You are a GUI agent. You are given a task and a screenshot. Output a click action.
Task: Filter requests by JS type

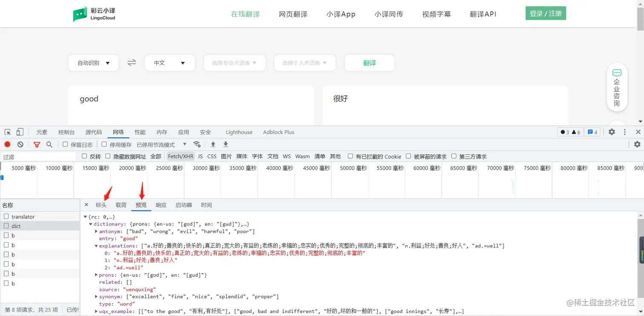(200, 157)
